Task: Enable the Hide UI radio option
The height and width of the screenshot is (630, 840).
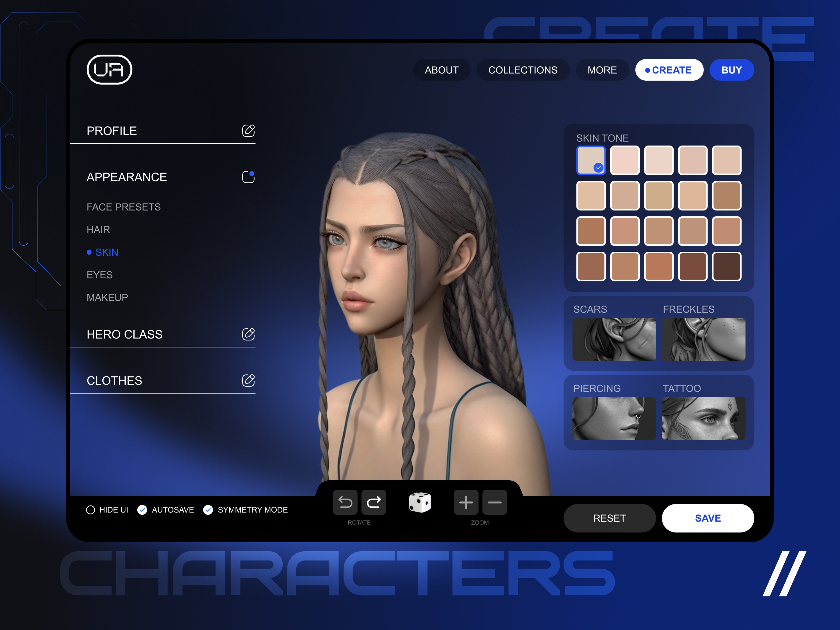Action: pos(90,510)
